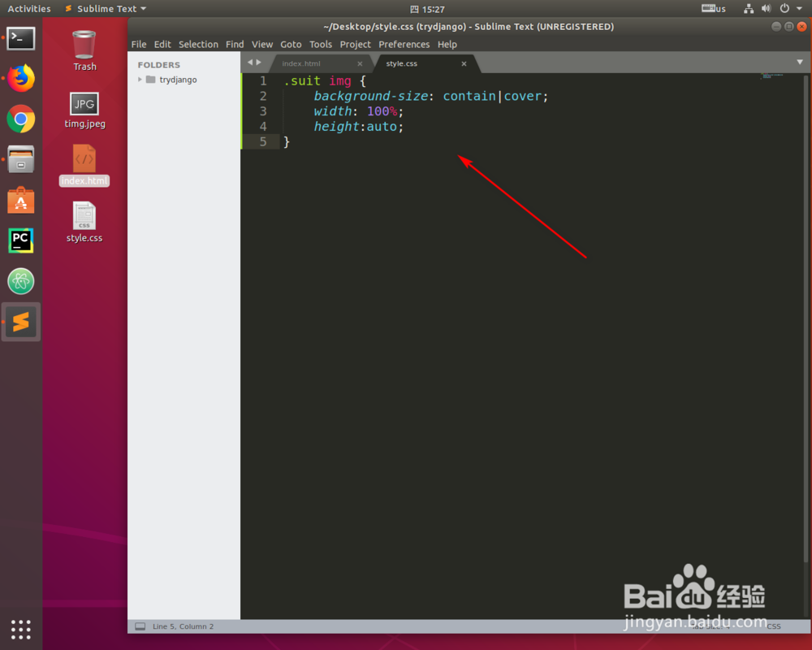Launch Atom editor from the dock

(x=21, y=281)
